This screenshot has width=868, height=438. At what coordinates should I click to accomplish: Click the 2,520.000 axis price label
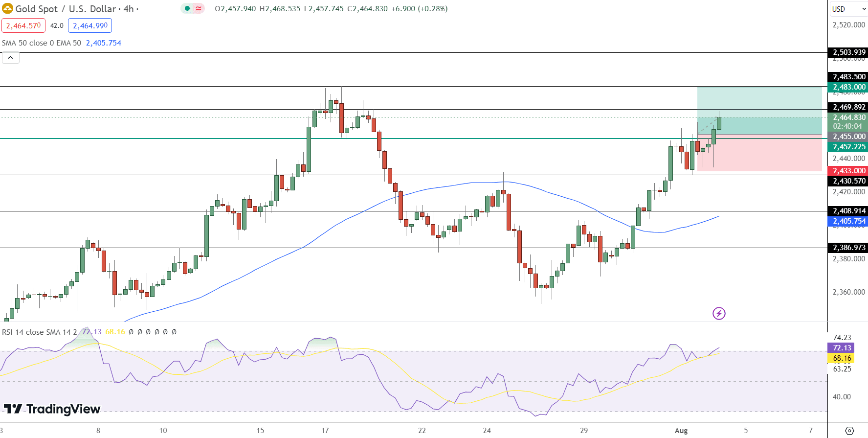click(x=849, y=25)
